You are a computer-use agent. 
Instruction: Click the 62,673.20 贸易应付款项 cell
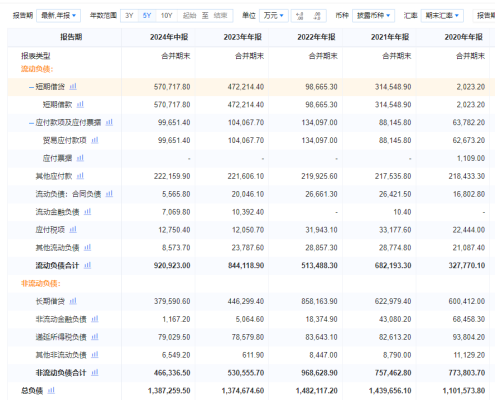(469, 140)
